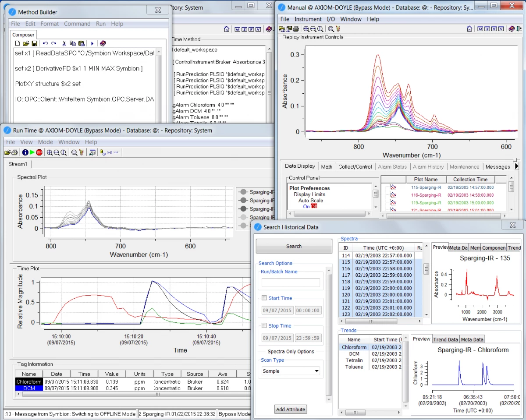Click the scissors cut icon in Method Builder
This screenshot has width=526, height=420.
[64, 43]
